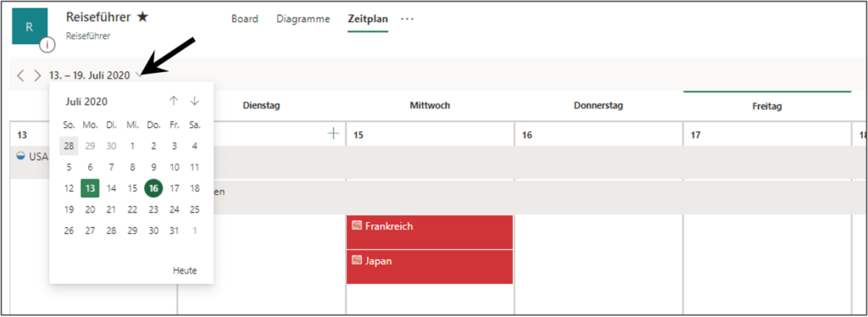Click the Frankreich task card icon

click(x=357, y=225)
